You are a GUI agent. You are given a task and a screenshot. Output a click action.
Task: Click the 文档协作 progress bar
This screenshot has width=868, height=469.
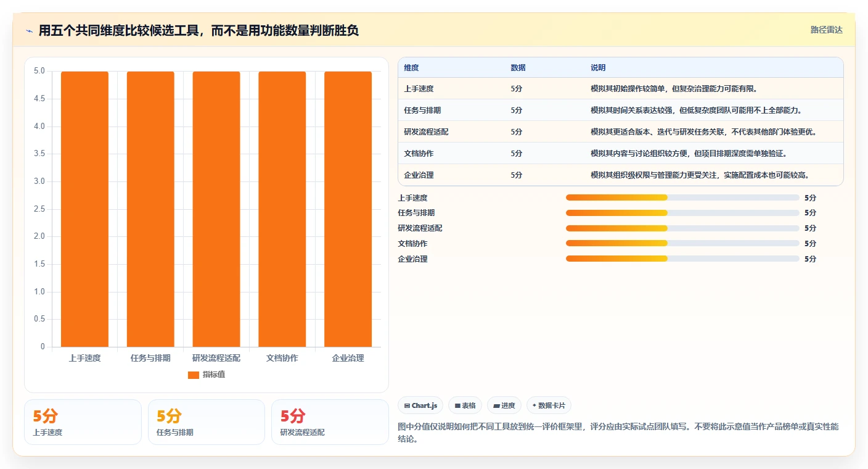pyautogui.click(x=682, y=243)
